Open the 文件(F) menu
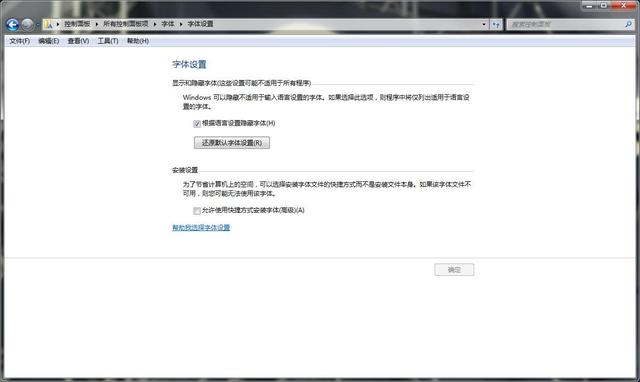 click(x=20, y=41)
